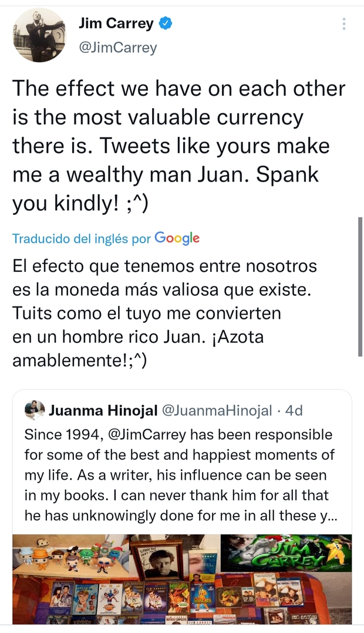
Task: Open Juanma Hinojal's small avatar
Action: click(35, 410)
